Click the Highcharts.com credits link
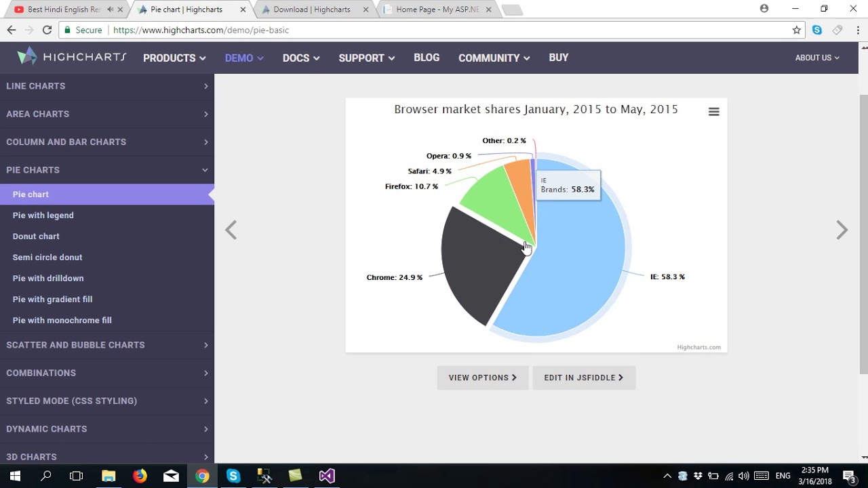Image resolution: width=868 pixels, height=488 pixels. tap(698, 347)
